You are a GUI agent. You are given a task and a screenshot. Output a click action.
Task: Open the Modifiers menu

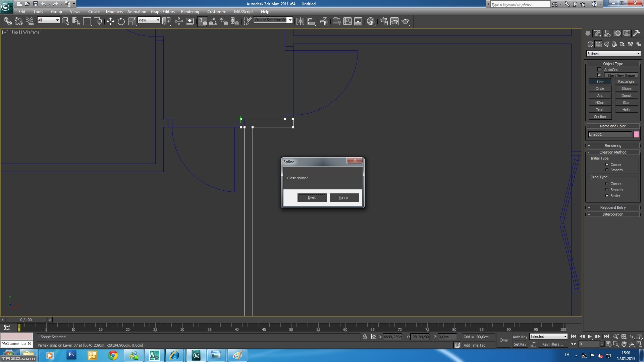(114, 11)
